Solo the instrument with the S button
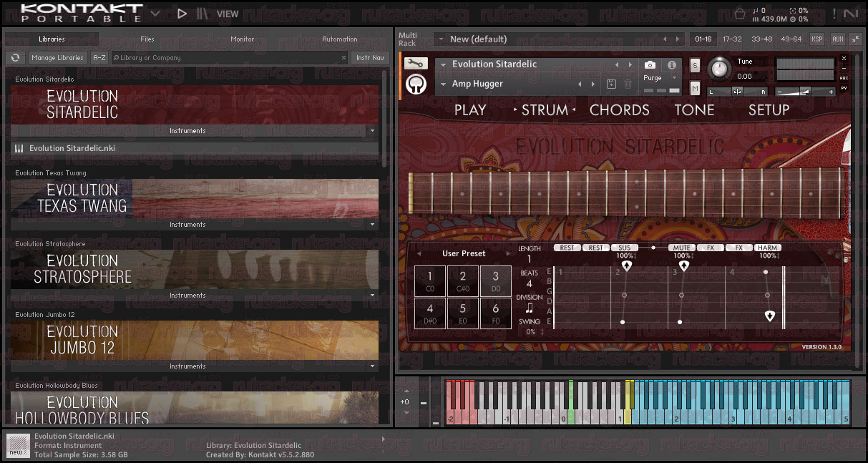868x463 pixels. point(695,66)
